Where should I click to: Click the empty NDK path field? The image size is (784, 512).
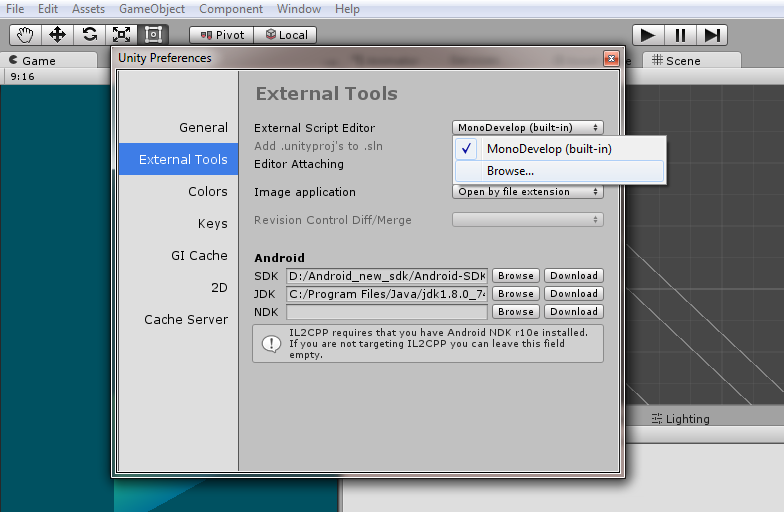point(387,312)
